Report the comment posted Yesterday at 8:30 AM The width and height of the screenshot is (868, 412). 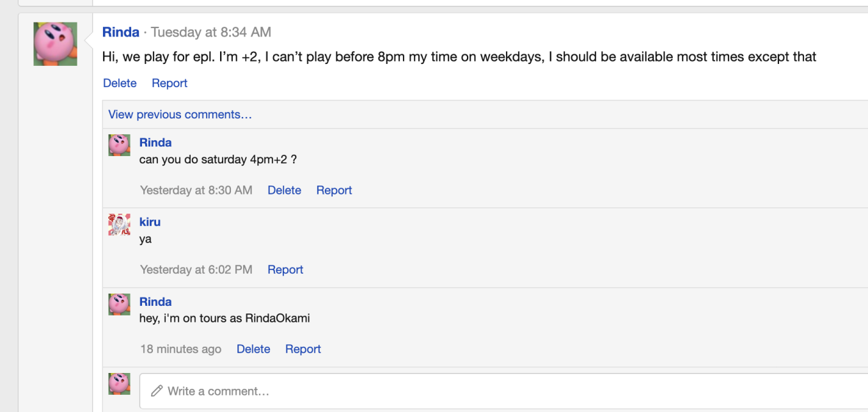(334, 190)
